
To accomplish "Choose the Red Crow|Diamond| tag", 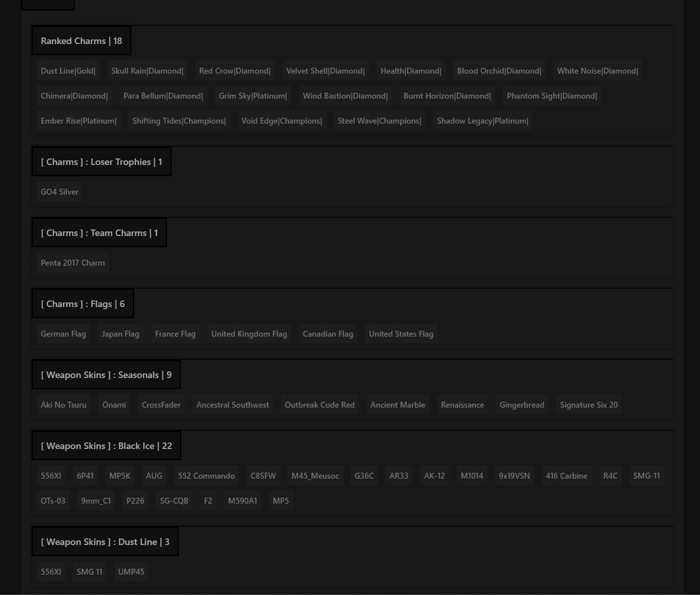I will click(x=235, y=71).
